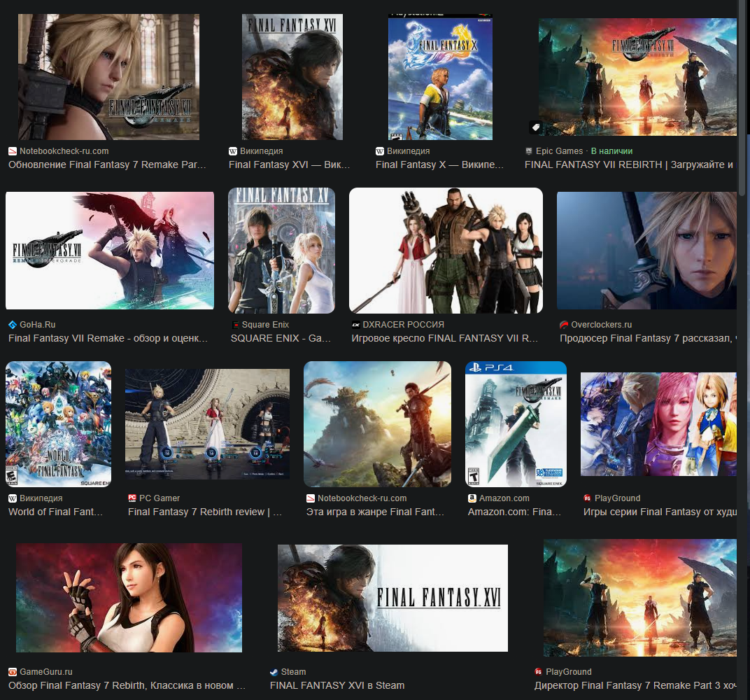The image size is (750, 700).
Task: Click the 'Notebookcheck-ru.com' source under the Remake image
Action: pyautogui.click(x=64, y=151)
